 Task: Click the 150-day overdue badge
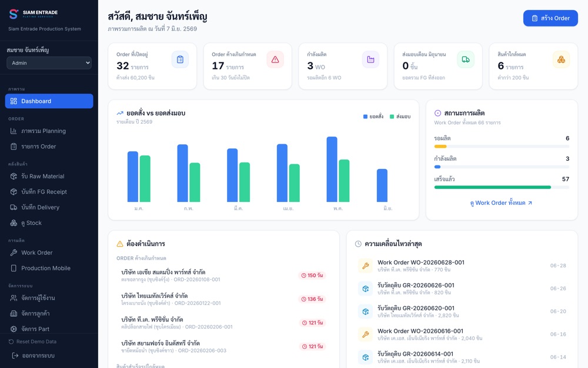pyautogui.click(x=312, y=275)
